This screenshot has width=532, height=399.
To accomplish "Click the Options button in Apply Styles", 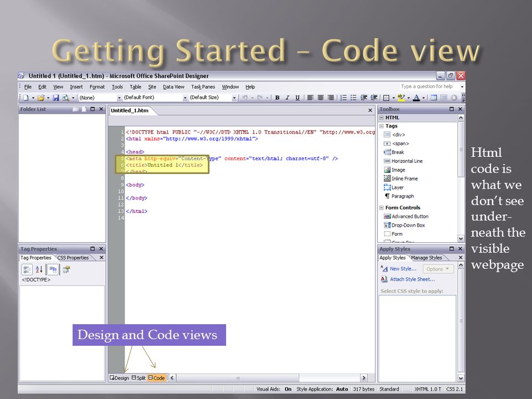I will click(438, 269).
